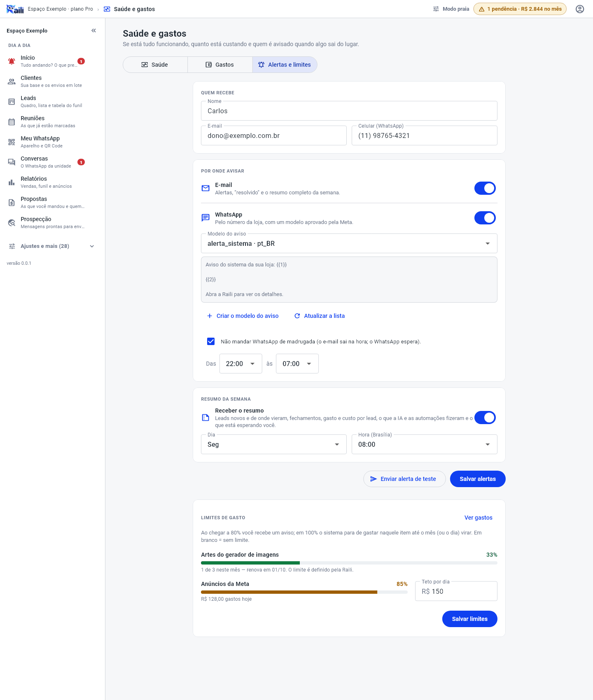Click the Raili logo
This screenshot has height=700, width=593.
pyautogui.click(x=15, y=9)
